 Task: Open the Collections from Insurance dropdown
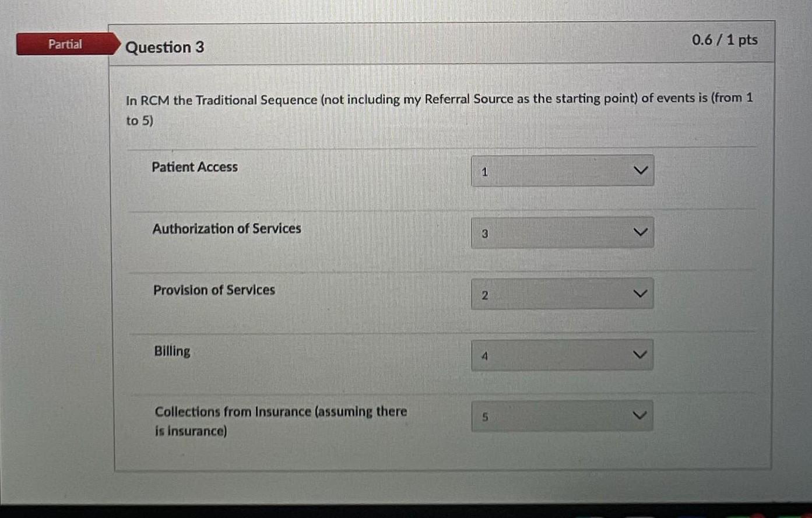click(x=561, y=415)
